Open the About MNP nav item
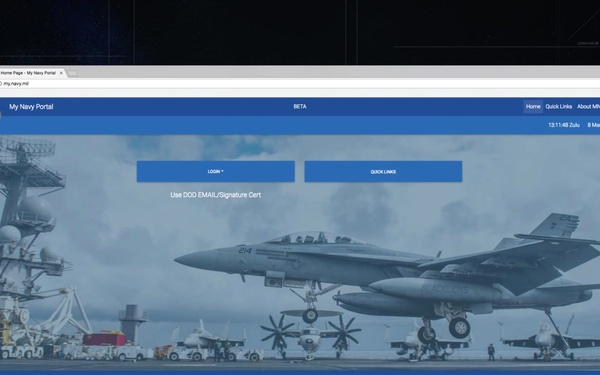The image size is (600, 375). tap(589, 106)
